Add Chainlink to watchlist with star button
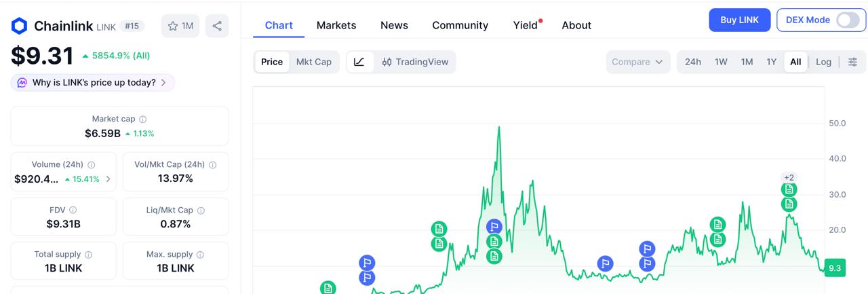 (x=180, y=26)
